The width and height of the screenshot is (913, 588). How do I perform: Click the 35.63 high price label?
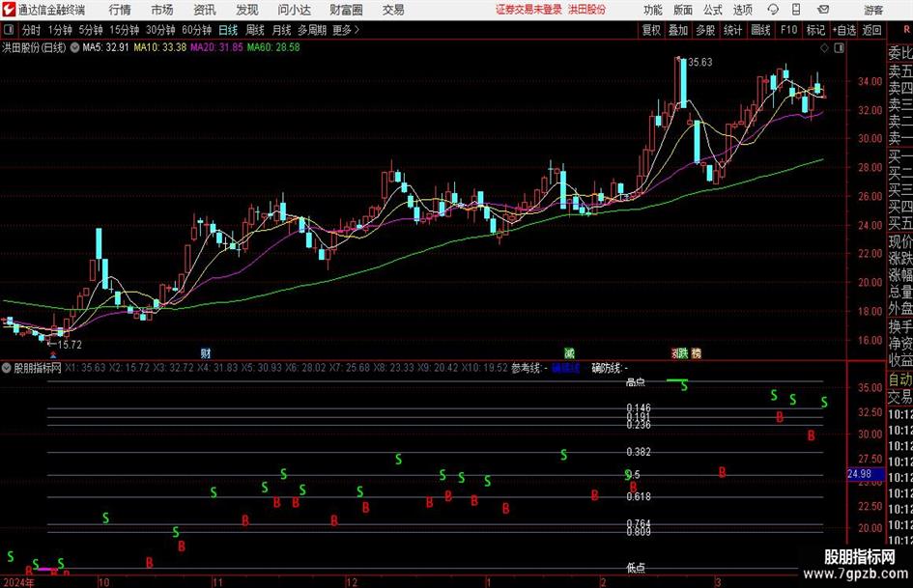click(x=699, y=62)
